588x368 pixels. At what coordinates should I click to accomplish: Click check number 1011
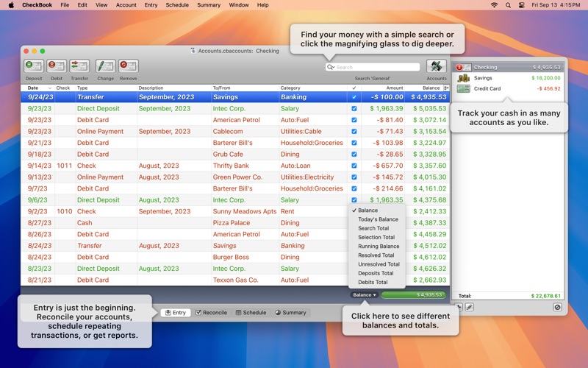[64, 166]
